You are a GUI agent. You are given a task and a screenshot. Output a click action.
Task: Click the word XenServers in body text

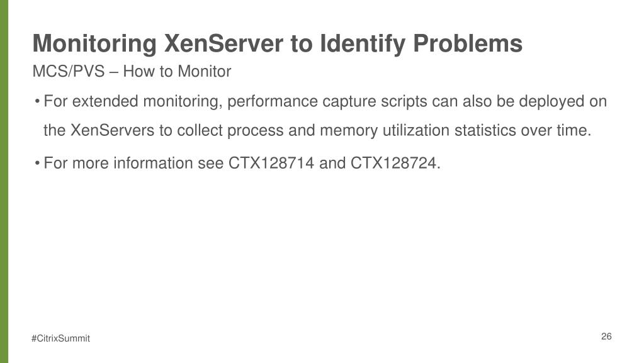click(112, 131)
